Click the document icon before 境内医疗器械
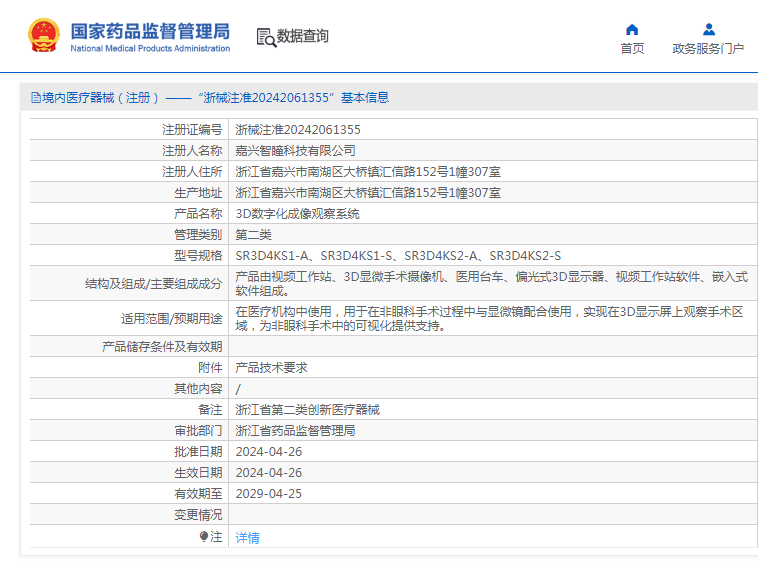 click(x=36, y=98)
